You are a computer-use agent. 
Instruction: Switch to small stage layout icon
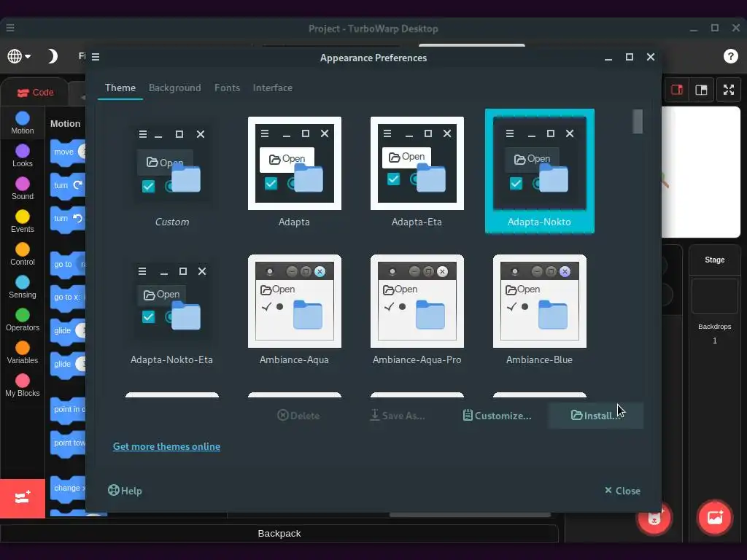point(677,90)
